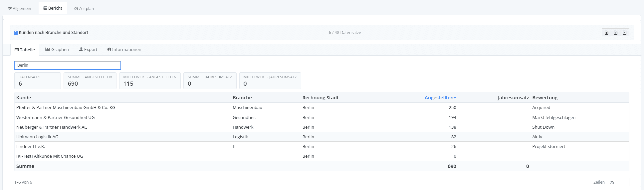Click the Handwerk branch cell
The height and width of the screenshot is (190, 644).
tap(243, 127)
